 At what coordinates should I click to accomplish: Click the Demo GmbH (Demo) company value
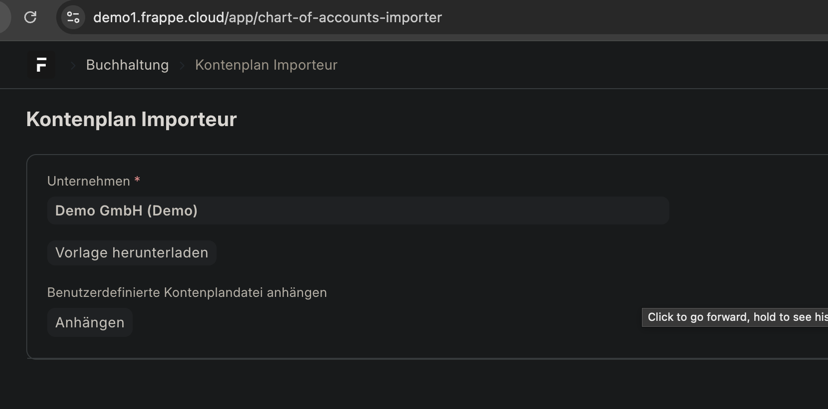pyautogui.click(x=126, y=211)
